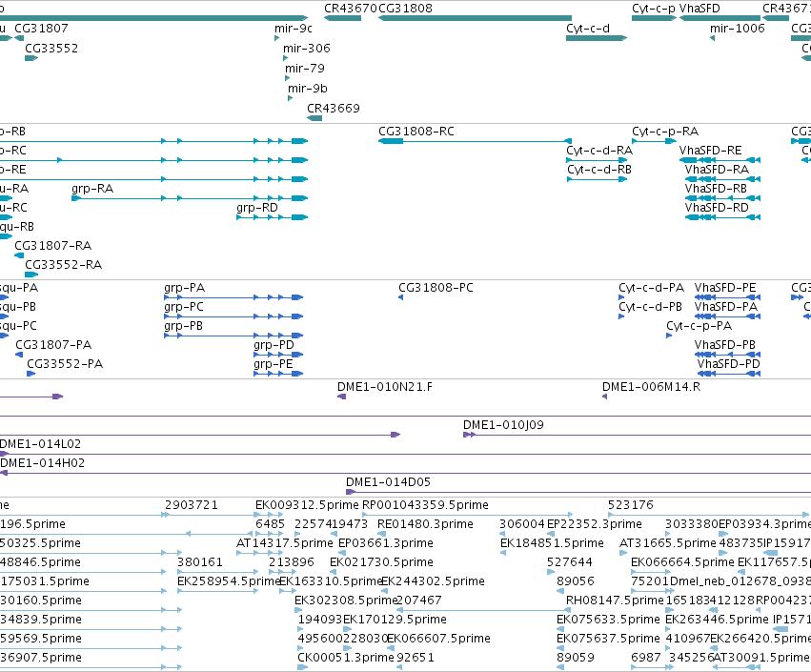
Task: Click the Cyt-c-p gene label
Action: [x=654, y=9]
